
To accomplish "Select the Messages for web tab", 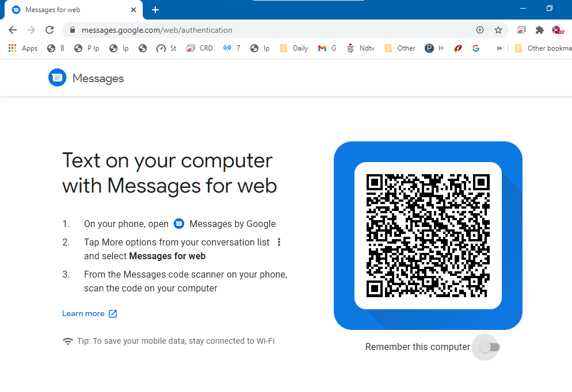I will pyautogui.click(x=73, y=10).
